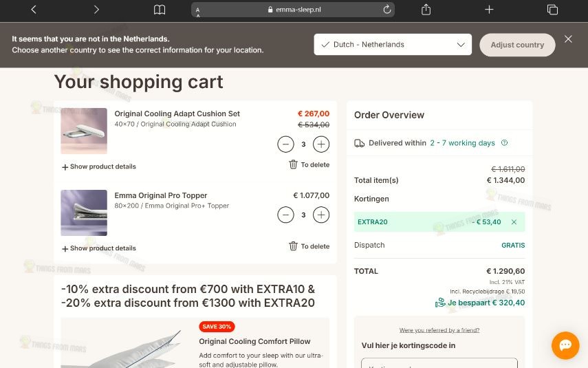Image resolution: width=588 pixels, height=368 pixels.
Task: Click the kortingscode input field
Action: 439,363
